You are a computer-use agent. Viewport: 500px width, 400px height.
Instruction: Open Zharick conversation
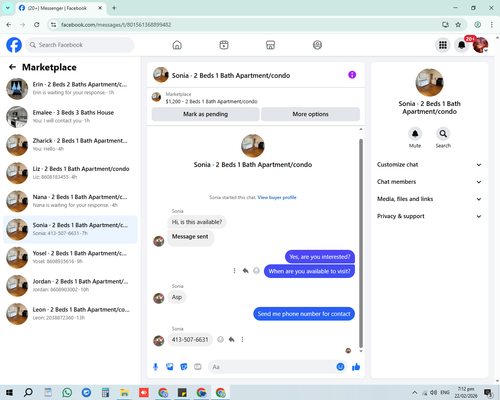pyautogui.click(x=70, y=145)
